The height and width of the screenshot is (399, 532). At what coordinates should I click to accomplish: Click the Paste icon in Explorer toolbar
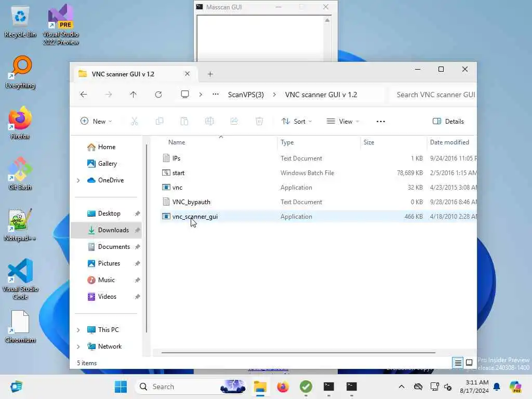pyautogui.click(x=184, y=122)
